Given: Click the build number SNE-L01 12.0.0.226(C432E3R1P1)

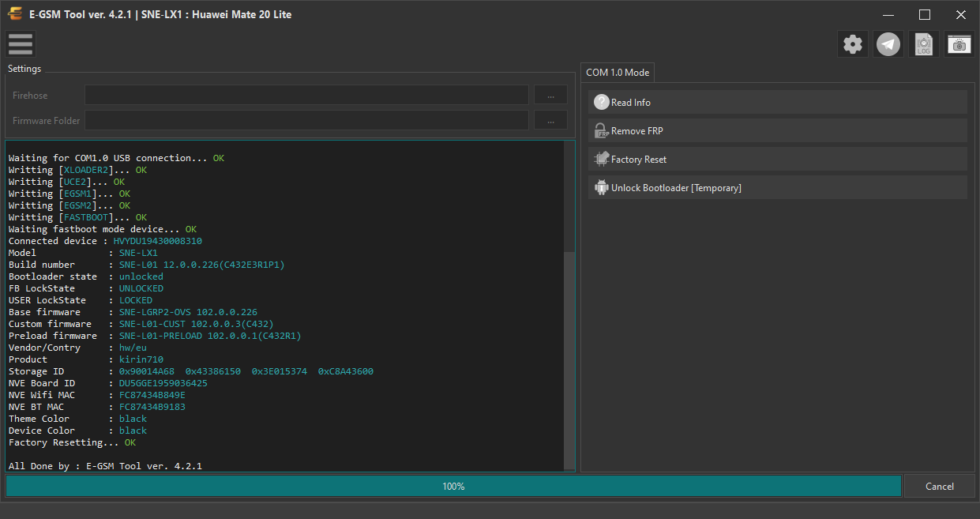Looking at the screenshot, I should [202, 265].
